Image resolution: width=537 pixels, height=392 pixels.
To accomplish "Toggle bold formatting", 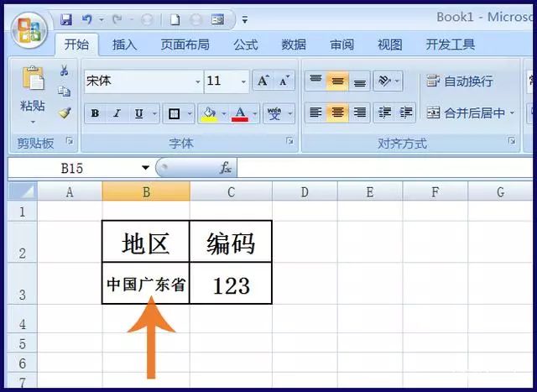I will click(x=95, y=113).
